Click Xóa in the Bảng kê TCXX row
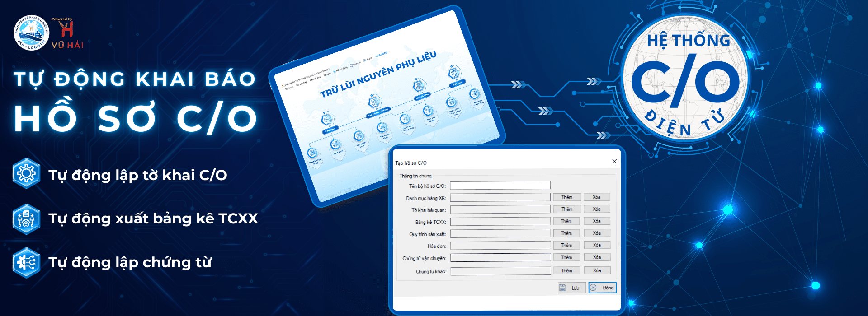This screenshot has width=868, height=316. tap(597, 221)
